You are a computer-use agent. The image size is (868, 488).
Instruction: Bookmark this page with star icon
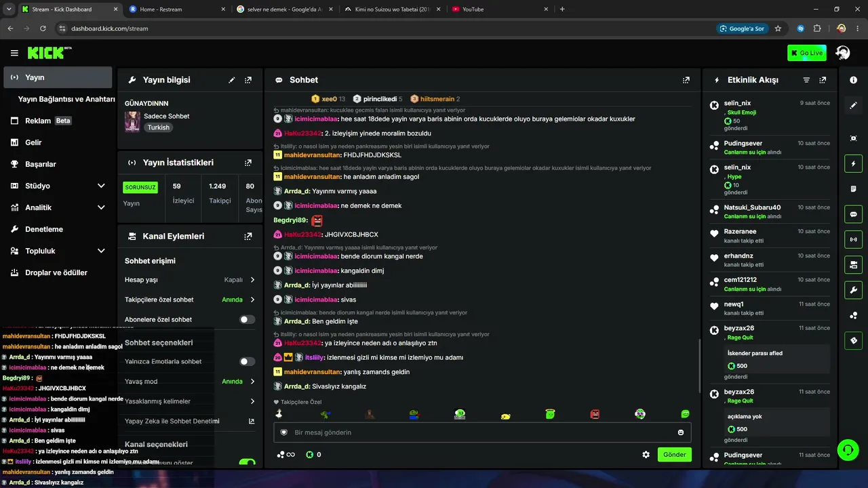(778, 28)
